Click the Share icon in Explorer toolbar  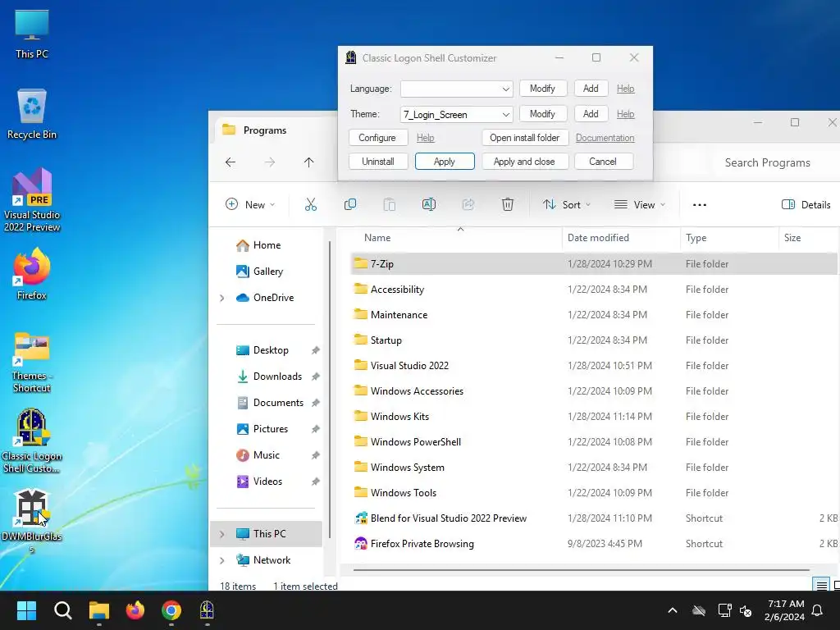click(468, 204)
